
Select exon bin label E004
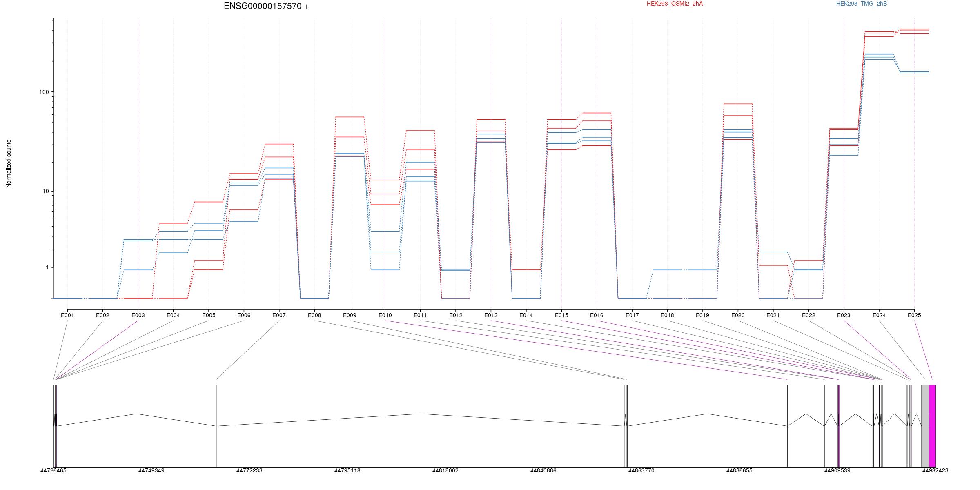pyautogui.click(x=173, y=315)
